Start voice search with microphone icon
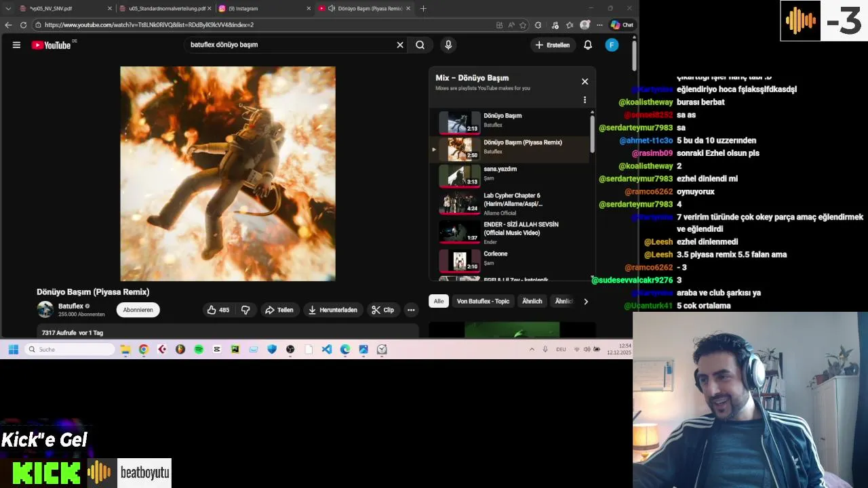Screen dimensions: 868x488 (448, 45)
